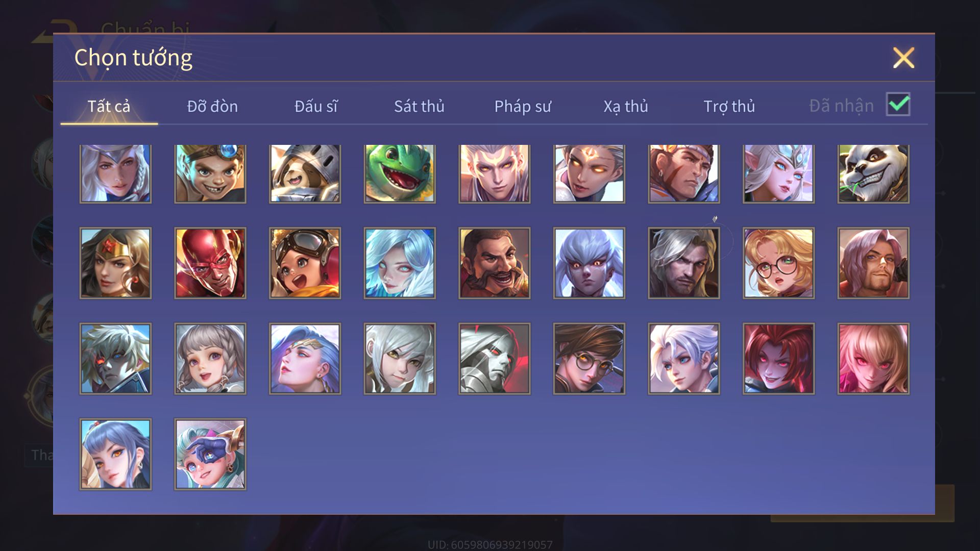
Task: Open the Sát thủ tab
Action: pos(419,106)
